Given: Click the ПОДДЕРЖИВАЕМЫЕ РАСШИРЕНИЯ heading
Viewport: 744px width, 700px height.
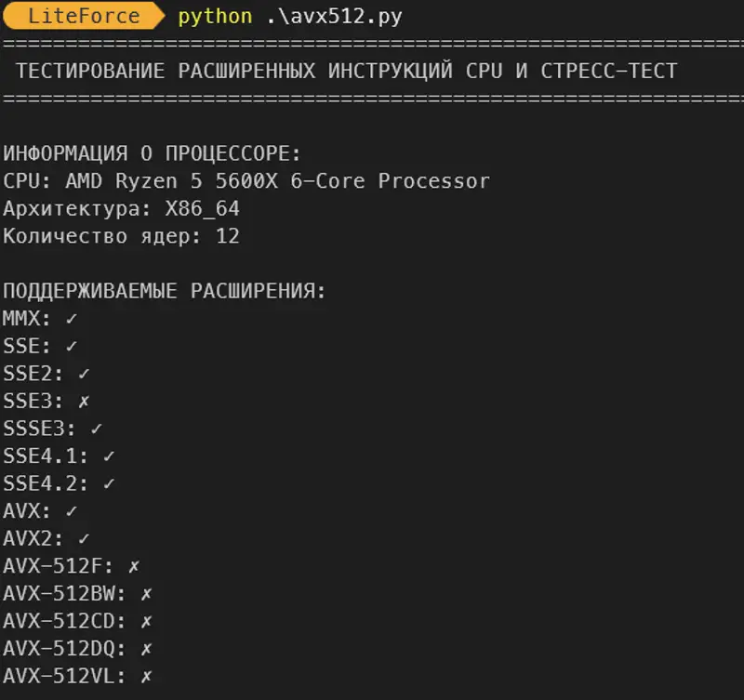Looking at the screenshot, I should pos(165,291).
